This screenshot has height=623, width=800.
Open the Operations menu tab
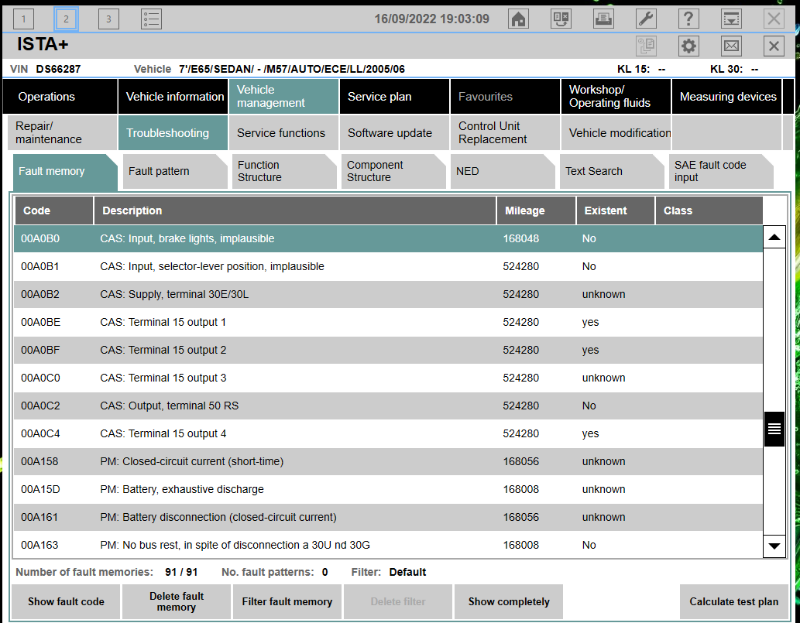[60, 96]
